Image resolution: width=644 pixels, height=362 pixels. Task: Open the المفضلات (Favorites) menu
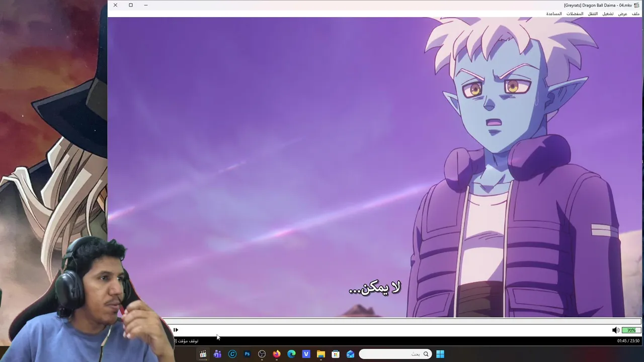575,14
